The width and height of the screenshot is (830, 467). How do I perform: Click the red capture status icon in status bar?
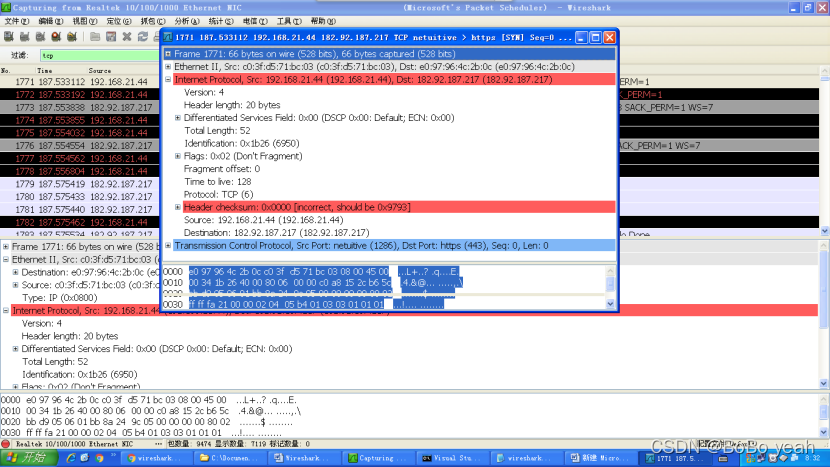click(6, 444)
